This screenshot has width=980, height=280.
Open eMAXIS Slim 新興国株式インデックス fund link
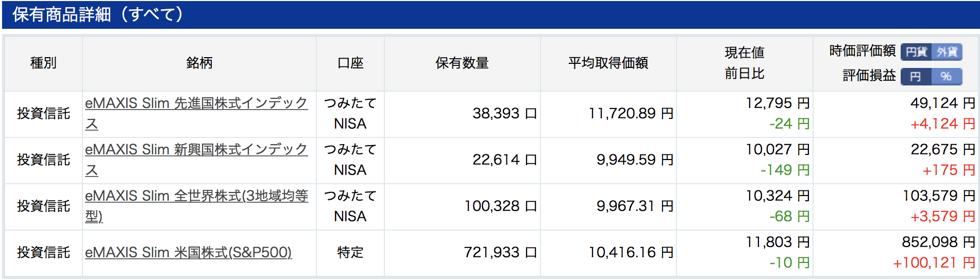pyautogui.click(x=196, y=160)
